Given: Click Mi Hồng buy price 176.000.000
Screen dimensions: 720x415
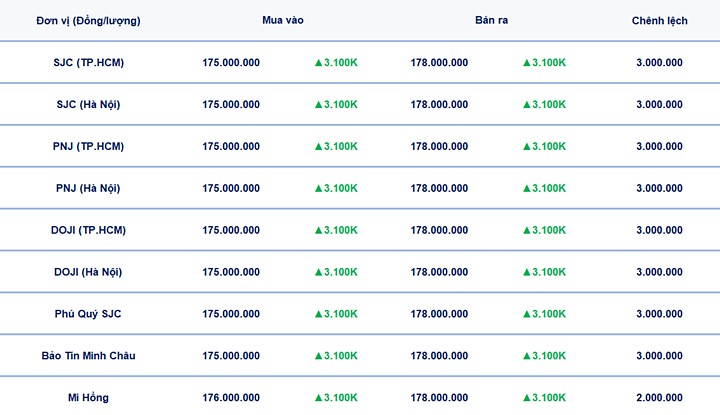Looking at the screenshot, I should 231,398.
